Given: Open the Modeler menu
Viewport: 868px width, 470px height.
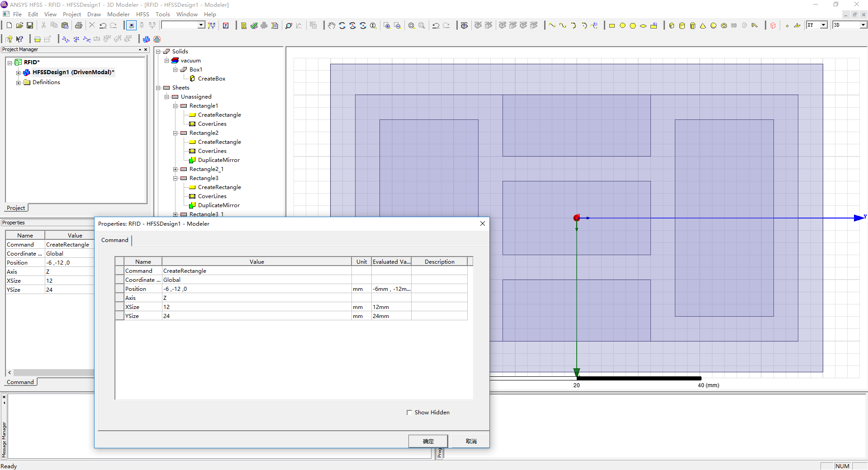Looking at the screenshot, I should click(x=118, y=14).
